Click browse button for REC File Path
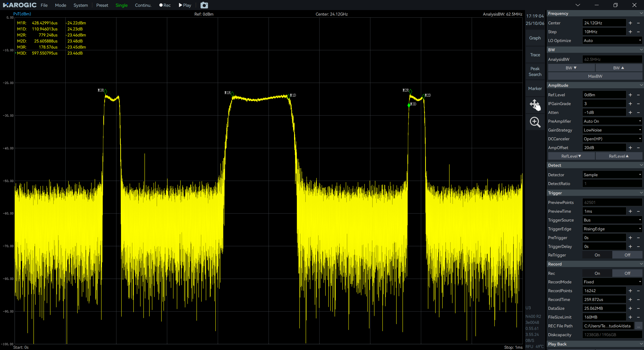This screenshot has height=350, width=644. click(638, 326)
